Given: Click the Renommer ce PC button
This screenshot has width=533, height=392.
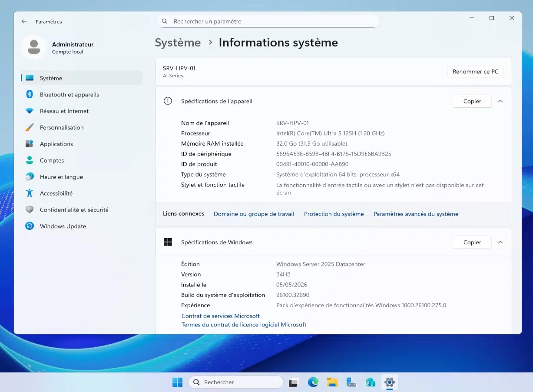Looking at the screenshot, I should pyautogui.click(x=476, y=72).
